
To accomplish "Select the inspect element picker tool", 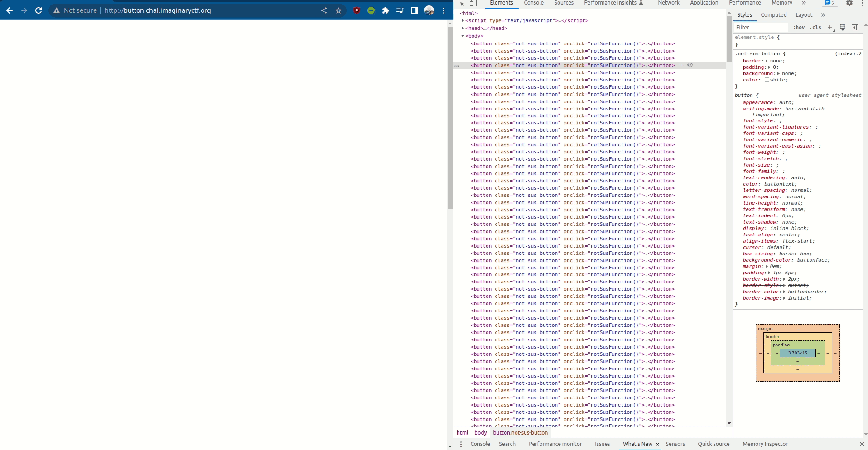I will click(461, 3).
